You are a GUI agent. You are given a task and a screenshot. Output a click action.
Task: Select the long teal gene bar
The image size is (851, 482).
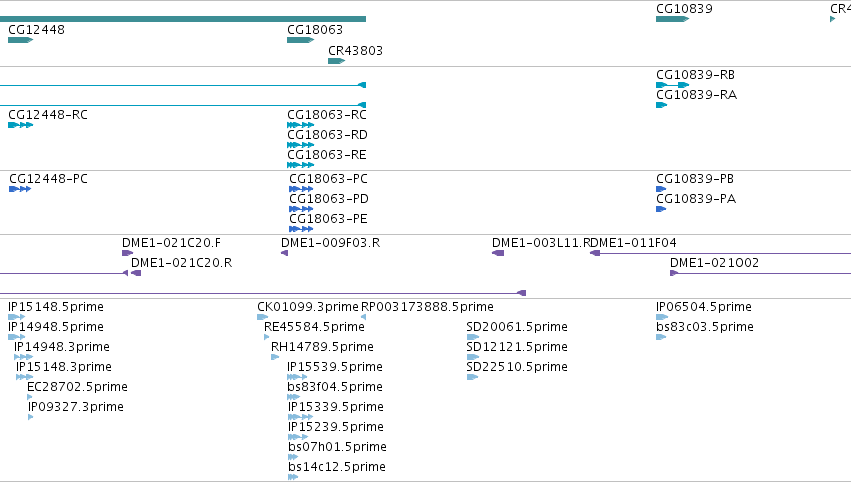(183, 19)
